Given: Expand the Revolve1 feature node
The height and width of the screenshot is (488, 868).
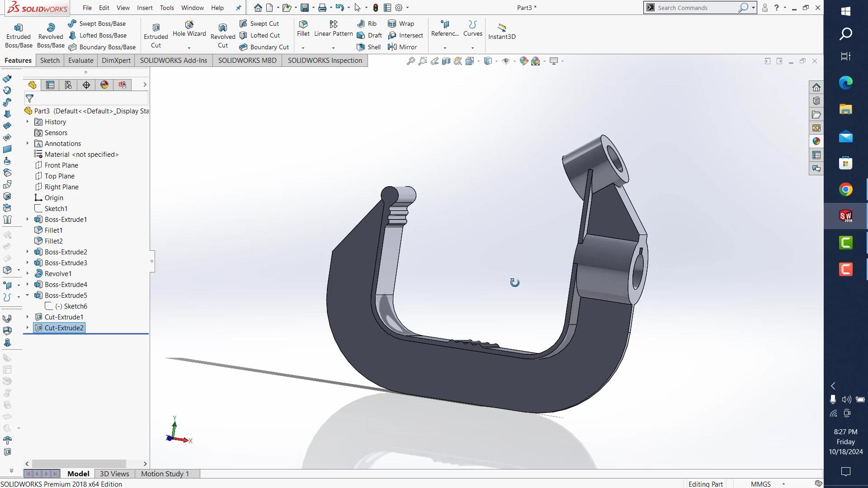Looking at the screenshot, I should coord(28,274).
